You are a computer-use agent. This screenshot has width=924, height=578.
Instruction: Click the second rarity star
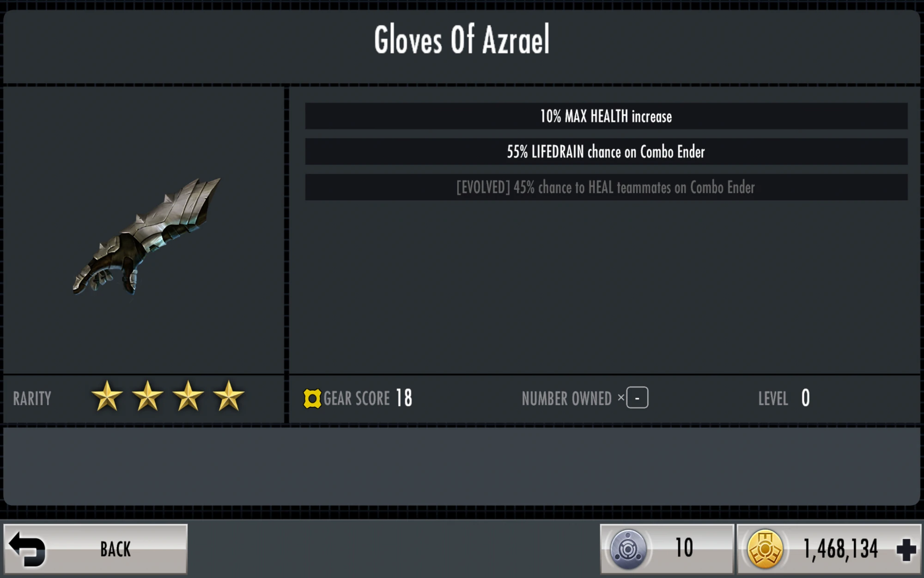[x=147, y=396]
